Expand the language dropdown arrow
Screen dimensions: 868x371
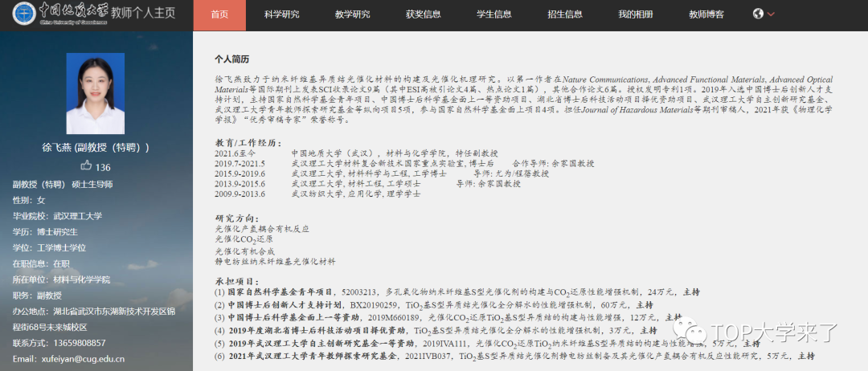772,14
